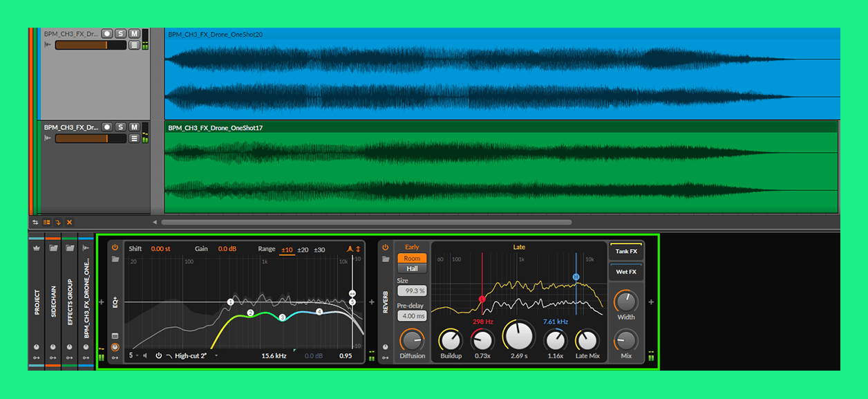The width and height of the screenshot is (868, 399).
Task: Select the Hall early reflection mode
Action: (x=412, y=268)
